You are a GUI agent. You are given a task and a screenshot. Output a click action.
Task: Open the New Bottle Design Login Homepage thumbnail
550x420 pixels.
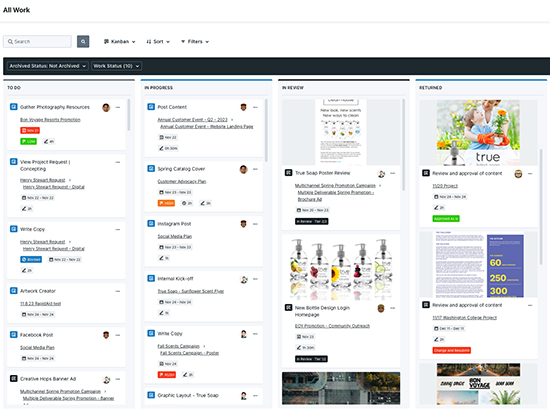[341, 268]
